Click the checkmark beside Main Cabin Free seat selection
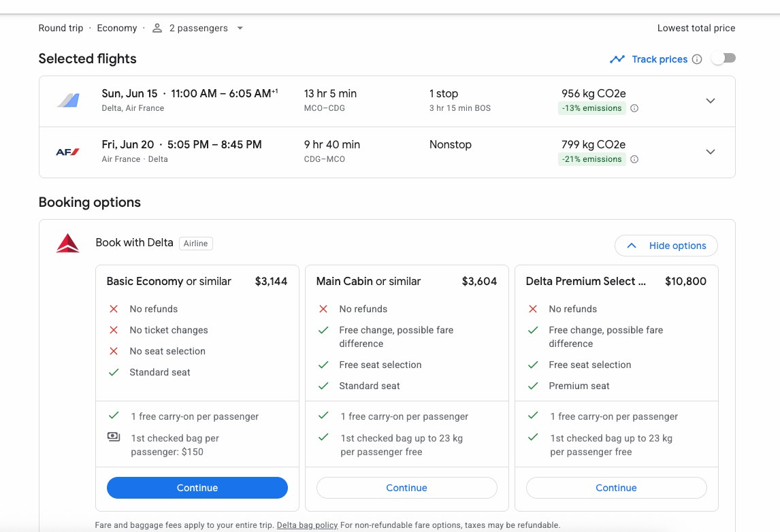The width and height of the screenshot is (780, 532). click(x=323, y=365)
